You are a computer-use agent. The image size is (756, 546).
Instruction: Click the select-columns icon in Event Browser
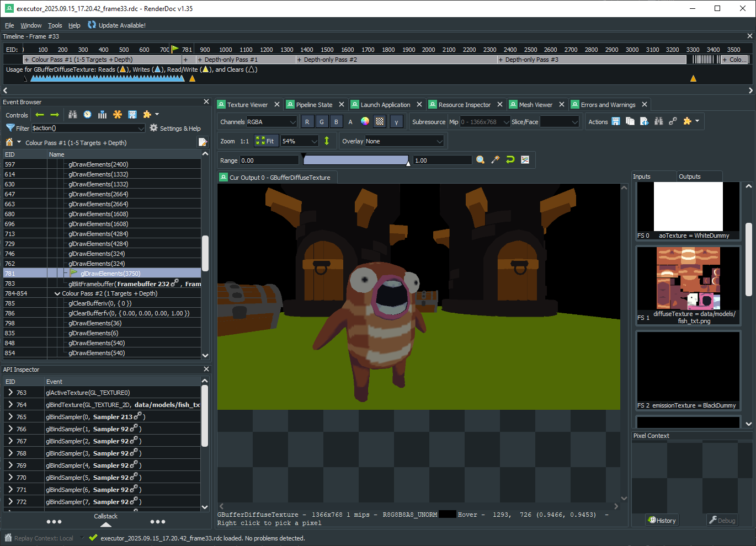point(103,115)
